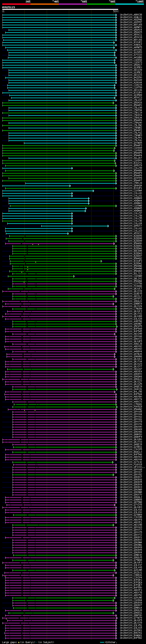Open hit UniRef100_B3IUP2
The image size is (146, 644).
tap(131, 42)
